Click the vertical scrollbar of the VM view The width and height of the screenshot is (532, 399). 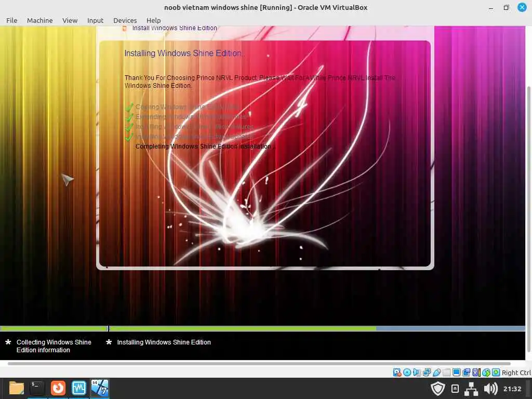point(528,219)
